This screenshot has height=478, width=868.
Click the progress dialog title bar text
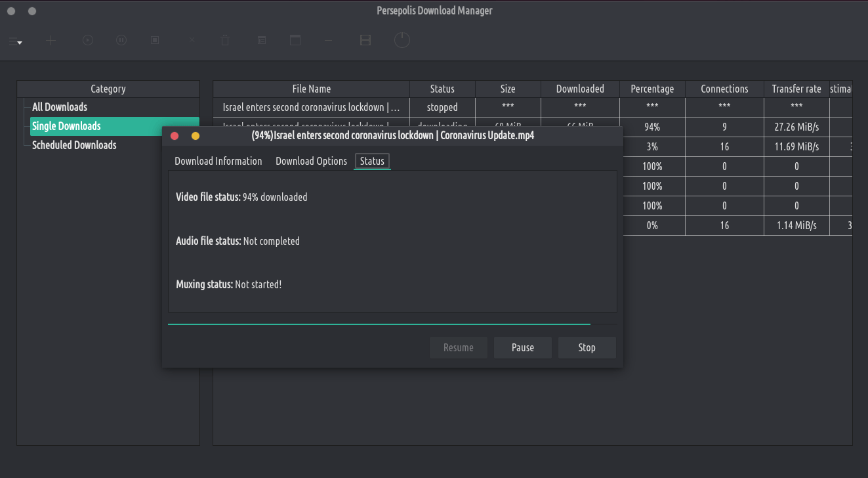tap(393, 135)
